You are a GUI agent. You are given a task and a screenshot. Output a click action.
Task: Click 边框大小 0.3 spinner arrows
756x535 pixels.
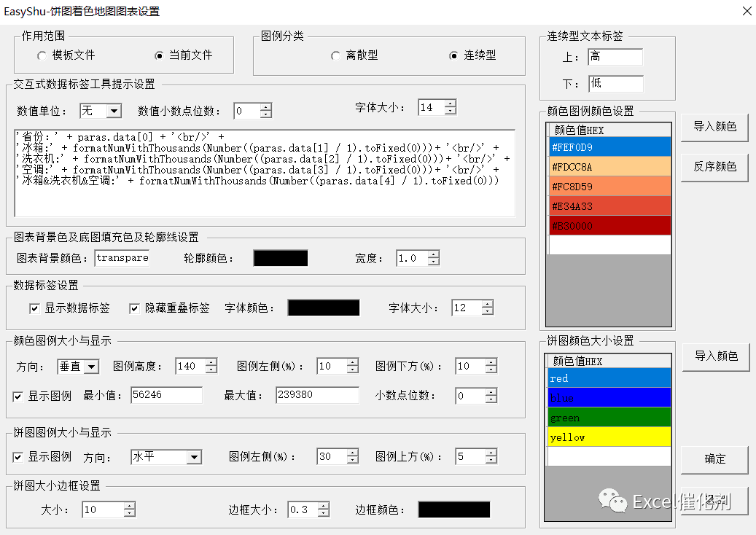[x=324, y=509]
